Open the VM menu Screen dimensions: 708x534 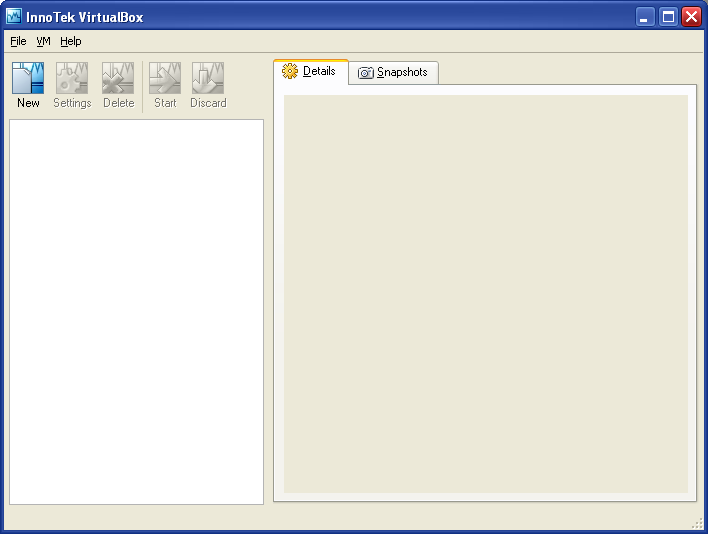(43, 41)
